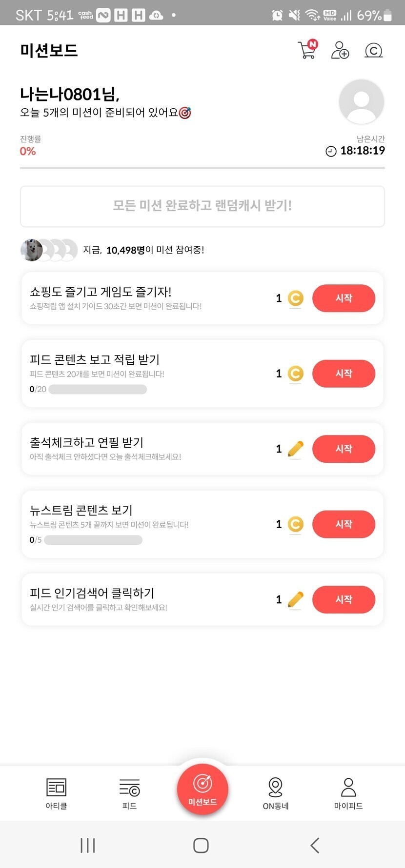This screenshot has width=405, height=868.
Task: Start the 쇼핑도 즐기고 게임도 즐기자 mission
Action: click(344, 298)
